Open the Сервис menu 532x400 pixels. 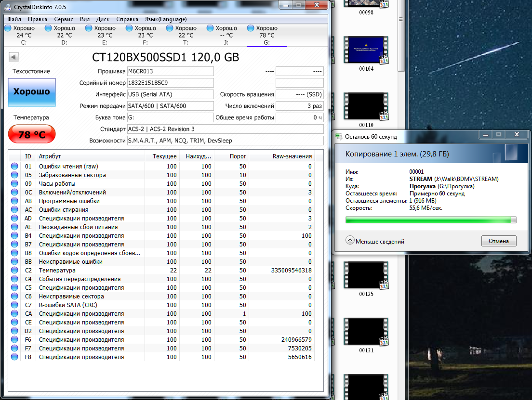click(64, 19)
